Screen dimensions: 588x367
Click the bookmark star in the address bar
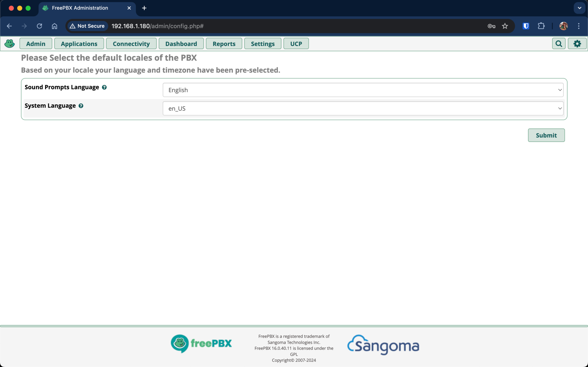click(x=504, y=26)
